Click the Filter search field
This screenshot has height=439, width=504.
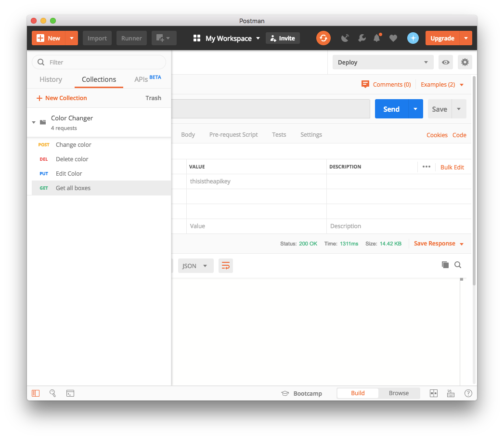99,62
